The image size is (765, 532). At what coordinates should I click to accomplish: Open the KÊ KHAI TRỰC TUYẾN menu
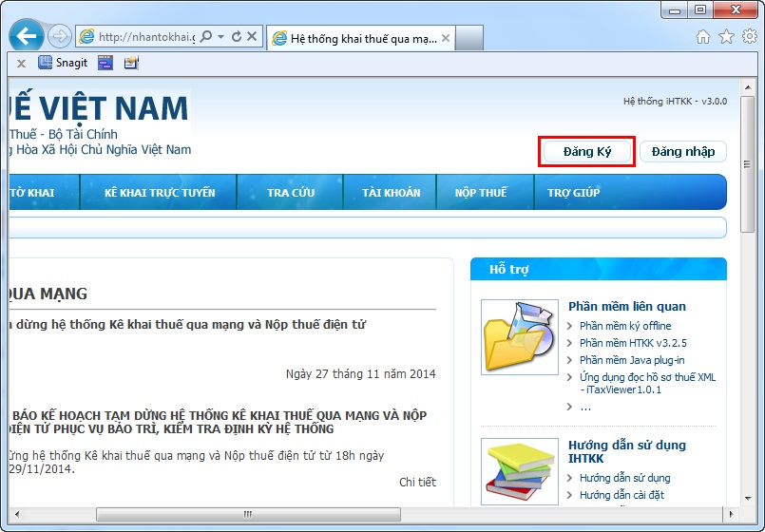[x=159, y=193]
